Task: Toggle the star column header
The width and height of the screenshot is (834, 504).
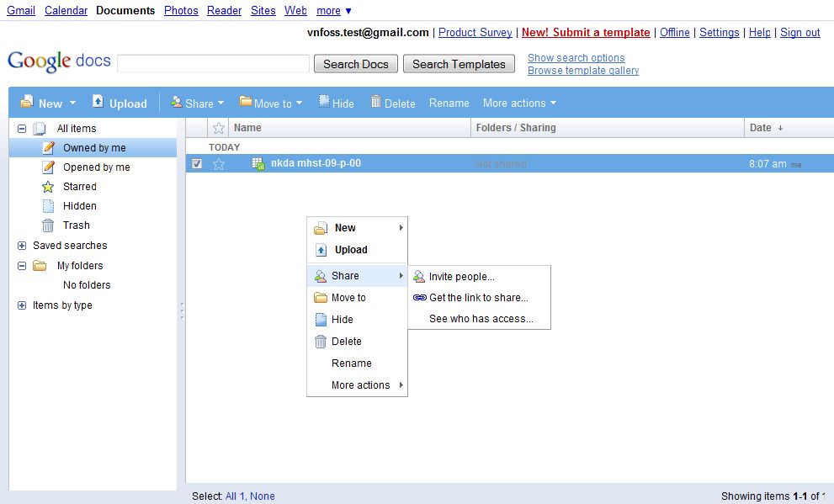Action: click(x=219, y=128)
